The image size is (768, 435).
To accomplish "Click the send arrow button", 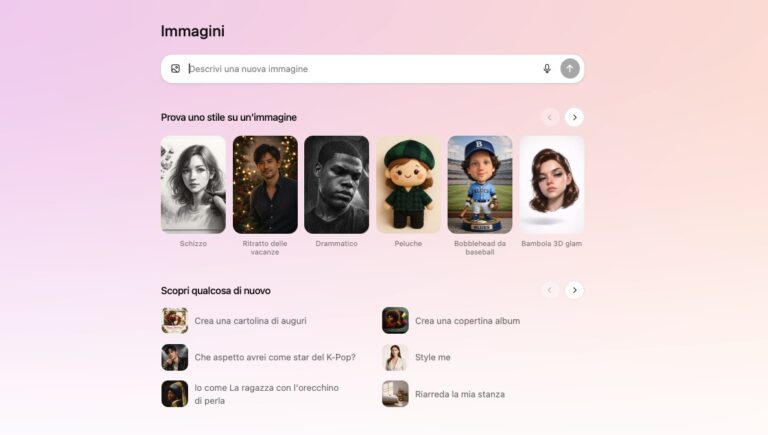I will 570,69.
